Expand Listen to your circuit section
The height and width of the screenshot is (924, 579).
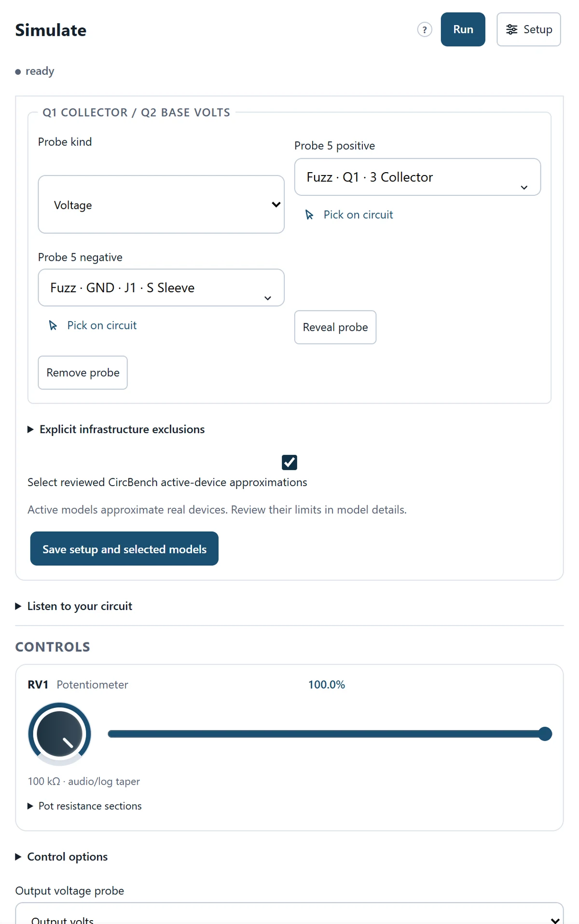(x=74, y=606)
